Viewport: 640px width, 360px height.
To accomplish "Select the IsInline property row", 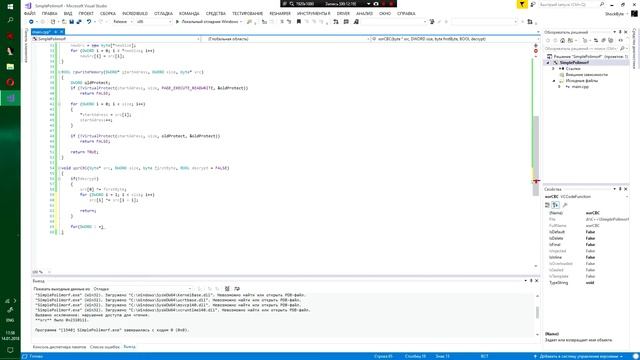I will pyautogui.click(x=586, y=257).
